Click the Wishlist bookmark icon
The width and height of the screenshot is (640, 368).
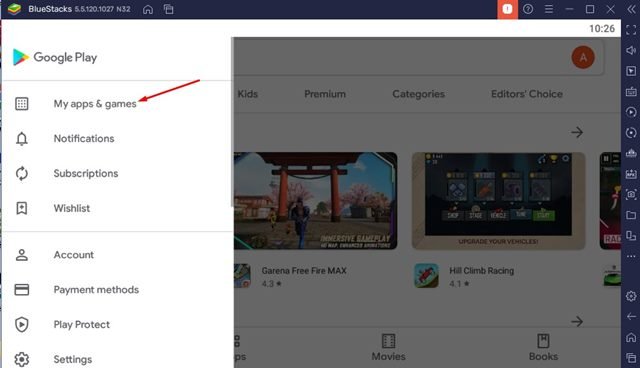[x=22, y=208]
